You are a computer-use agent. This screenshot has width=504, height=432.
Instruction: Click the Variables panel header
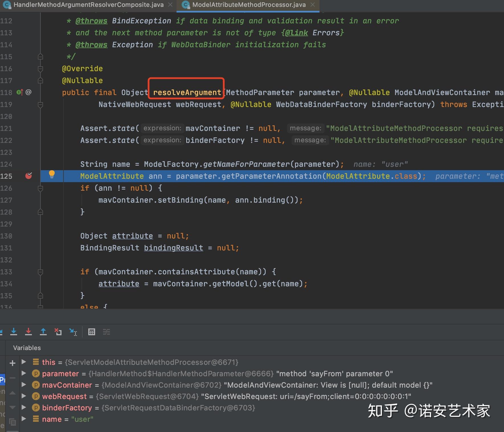tap(27, 348)
